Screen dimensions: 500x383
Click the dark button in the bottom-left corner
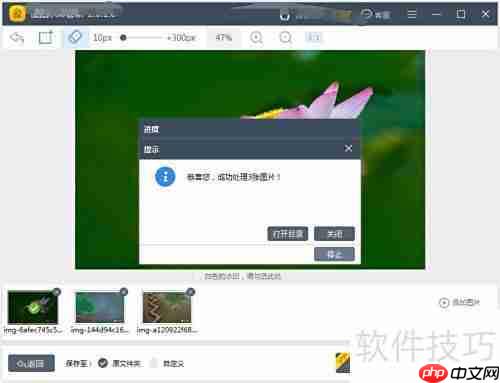pyautogui.click(x=31, y=363)
